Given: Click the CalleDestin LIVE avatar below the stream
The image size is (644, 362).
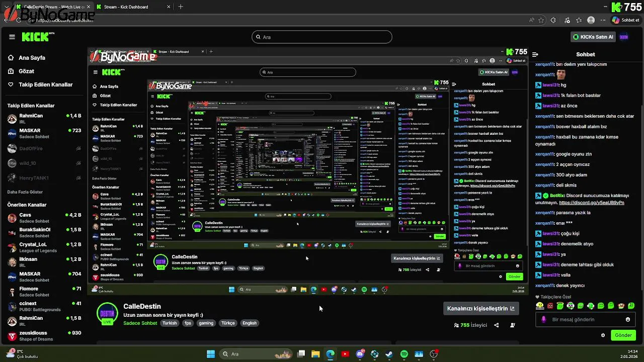Looking at the screenshot, I should click(107, 314).
